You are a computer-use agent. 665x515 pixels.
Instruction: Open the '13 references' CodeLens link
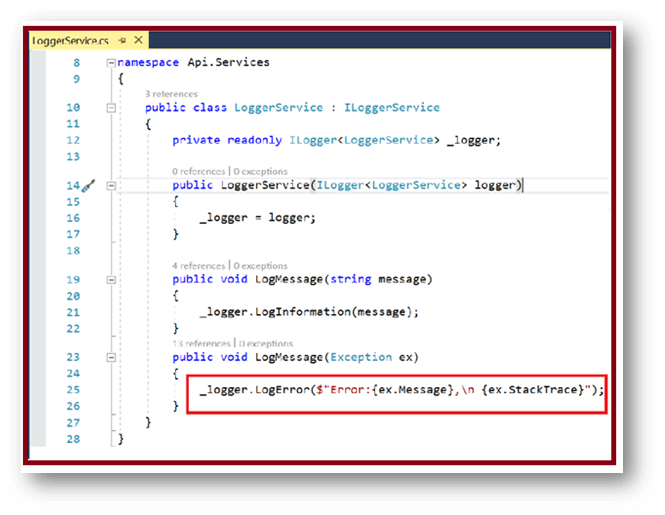201,343
